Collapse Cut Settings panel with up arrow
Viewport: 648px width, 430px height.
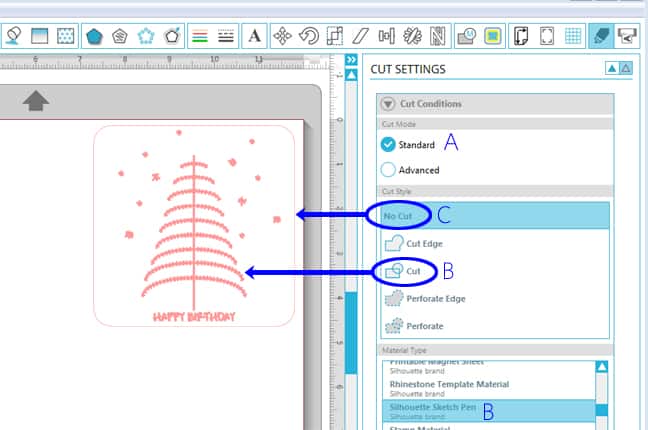pos(610,69)
